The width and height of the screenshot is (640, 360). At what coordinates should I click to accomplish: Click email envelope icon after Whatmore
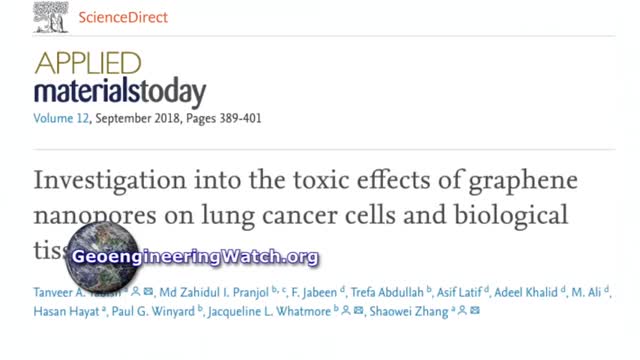click(x=358, y=311)
